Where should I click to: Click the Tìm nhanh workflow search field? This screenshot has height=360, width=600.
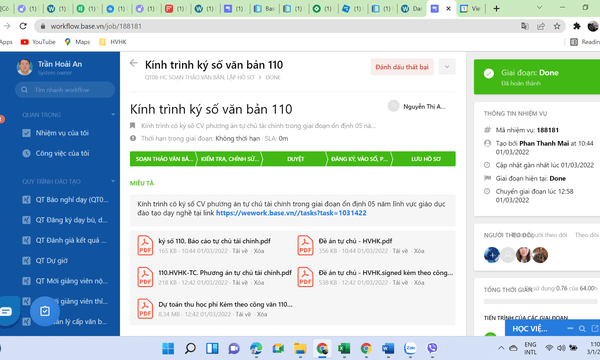click(65, 90)
